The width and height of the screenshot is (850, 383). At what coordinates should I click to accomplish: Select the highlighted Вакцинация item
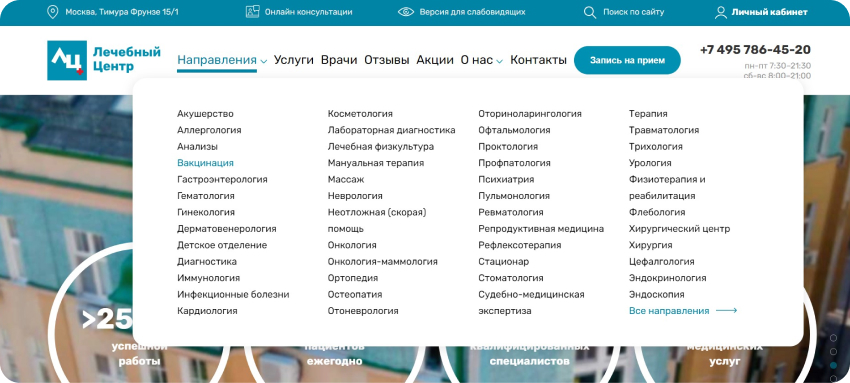click(x=205, y=163)
